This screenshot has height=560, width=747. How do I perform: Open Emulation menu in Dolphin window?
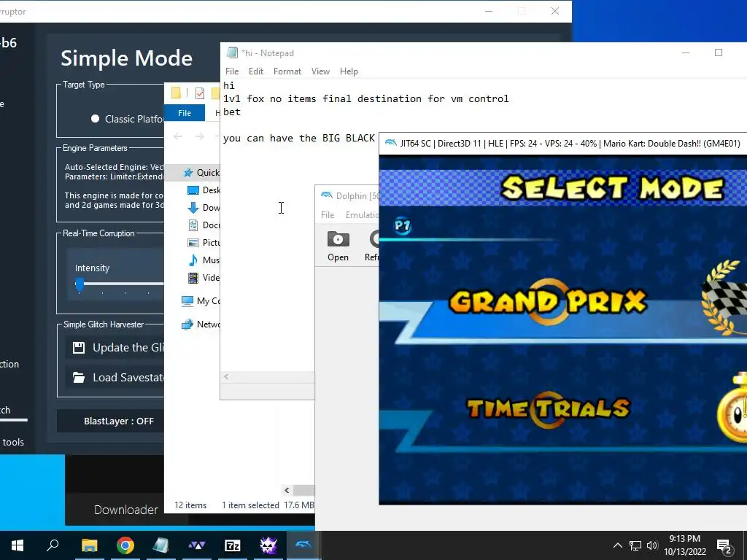pos(362,215)
